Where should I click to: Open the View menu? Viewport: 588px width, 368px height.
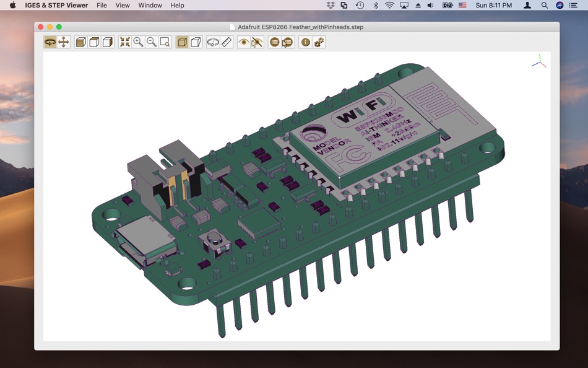click(123, 5)
